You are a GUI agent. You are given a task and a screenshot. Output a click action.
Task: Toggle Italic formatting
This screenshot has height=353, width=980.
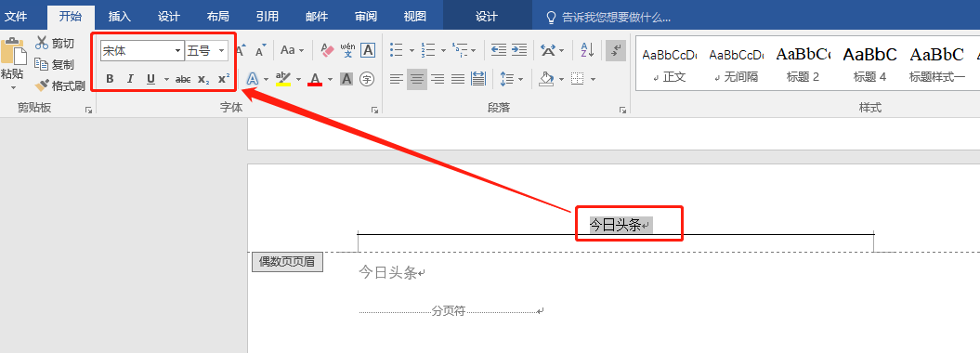[130, 79]
